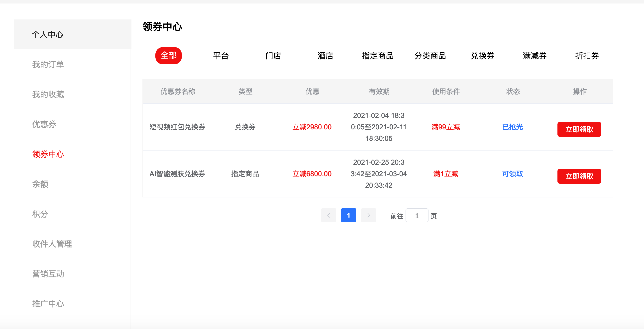
Task: View 折扣券 coupons
Action: (587, 56)
